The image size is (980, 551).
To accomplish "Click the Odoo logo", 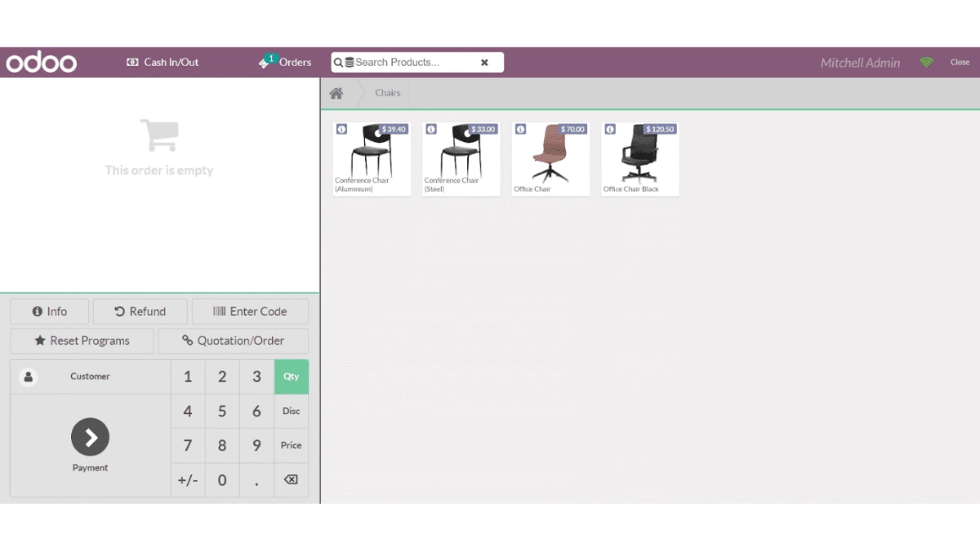I will click(42, 63).
